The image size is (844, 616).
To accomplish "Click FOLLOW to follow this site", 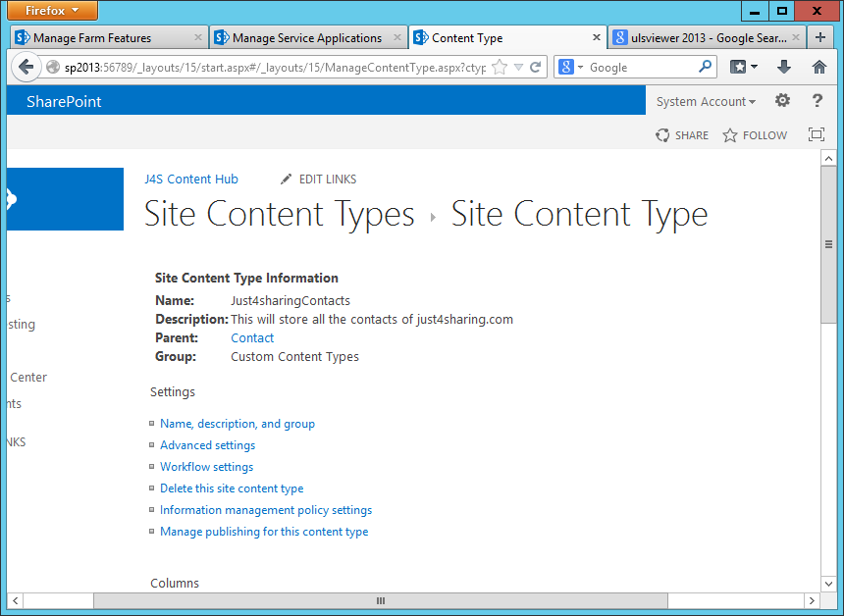I will pyautogui.click(x=755, y=135).
